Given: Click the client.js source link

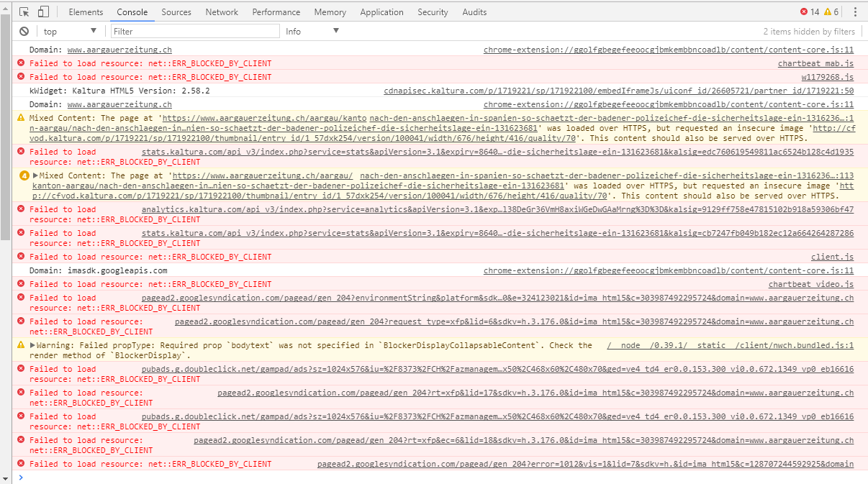Looking at the screenshot, I should tap(833, 256).
